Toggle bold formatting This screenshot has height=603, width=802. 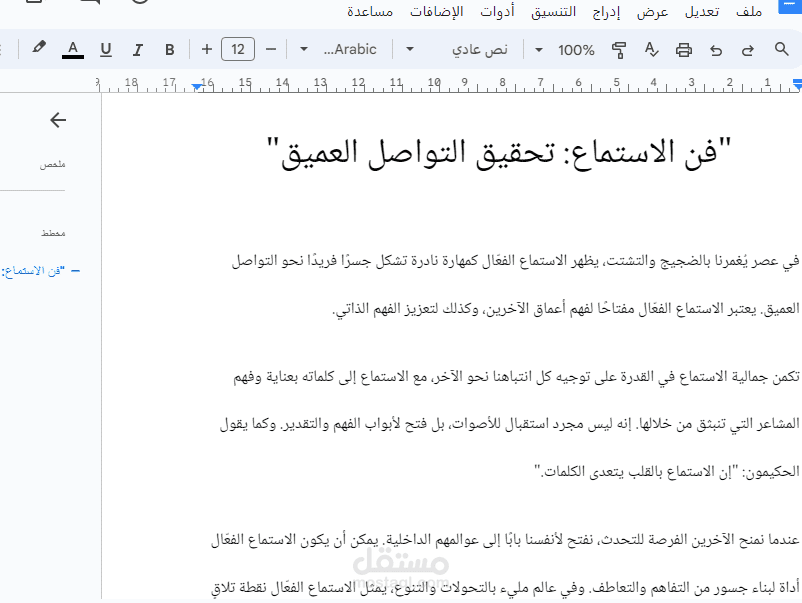click(170, 50)
